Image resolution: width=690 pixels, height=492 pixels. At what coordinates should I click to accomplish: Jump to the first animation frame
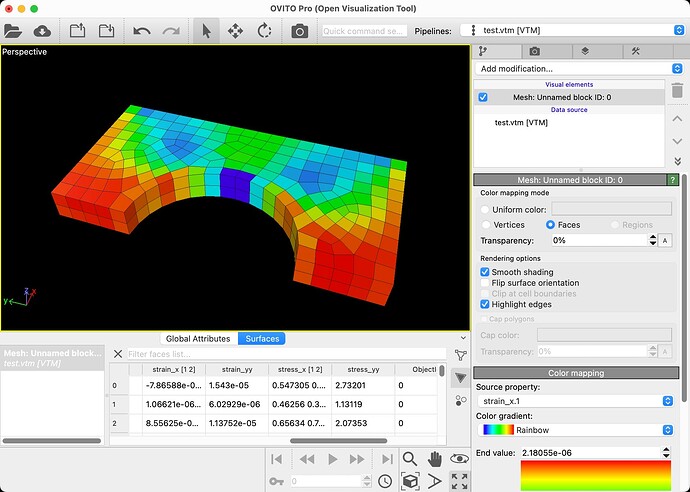point(277,459)
